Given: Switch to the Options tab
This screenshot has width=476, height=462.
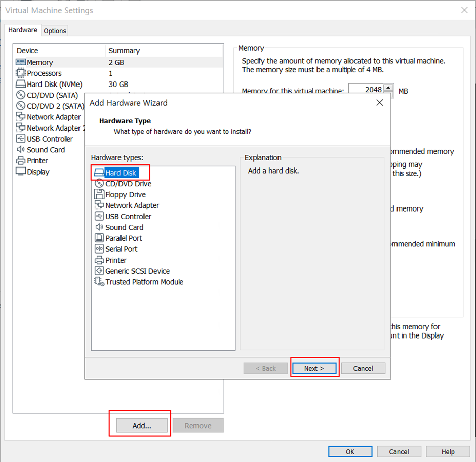Looking at the screenshot, I should [55, 30].
